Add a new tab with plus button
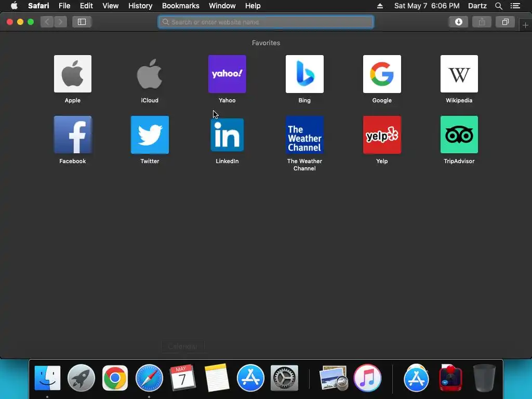Image resolution: width=532 pixels, height=399 pixels. (525, 25)
